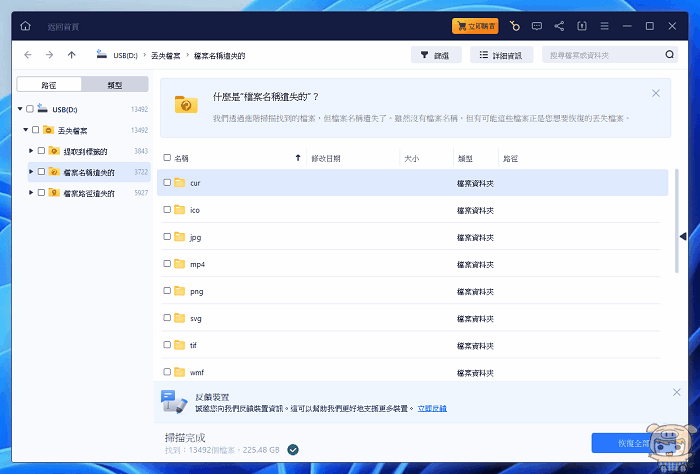This screenshot has width=700, height=474.
Task: Expand the 檔案名稱遺失的 tree node
Action: tap(31, 172)
